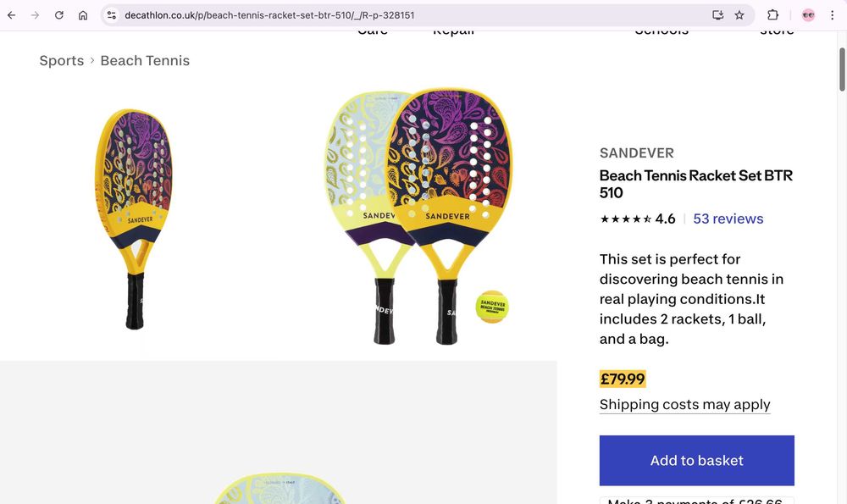The width and height of the screenshot is (847, 504).
Task: Open the 53 reviews link
Action: pos(728,219)
